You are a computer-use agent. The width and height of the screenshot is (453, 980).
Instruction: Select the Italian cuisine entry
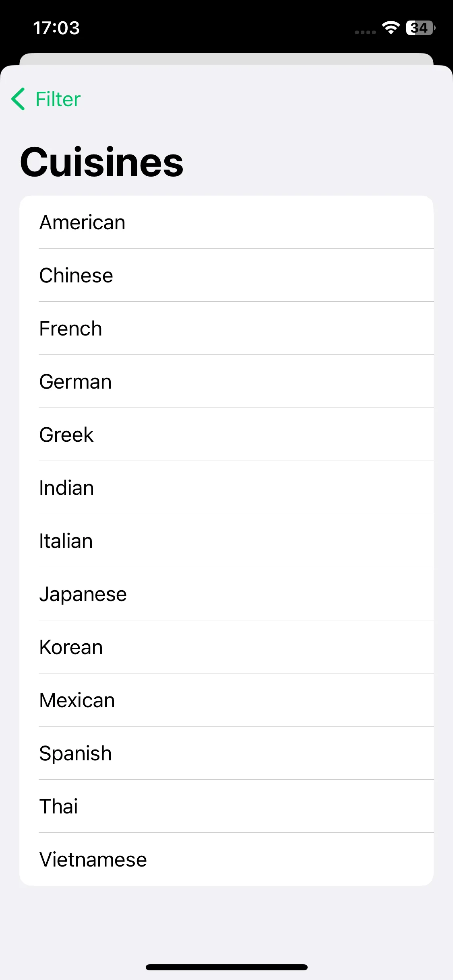coord(226,541)
